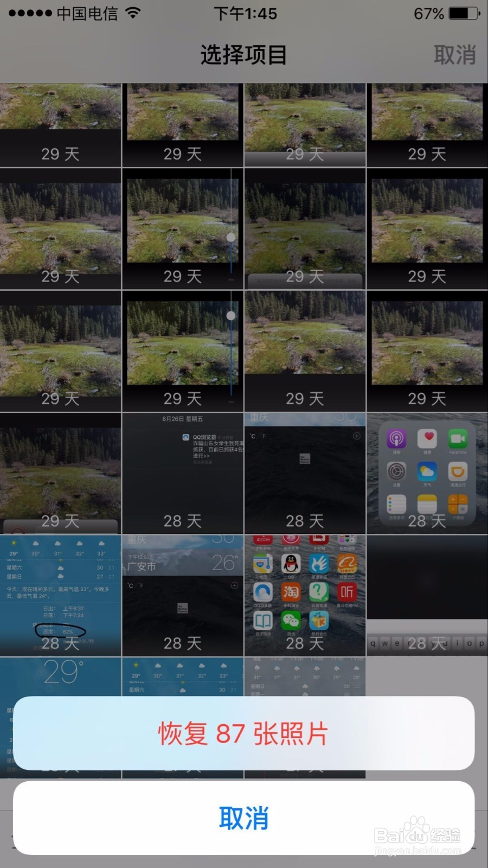Tap the 67% battery percentage text
488x868 pixels.
tap(429, 13)
